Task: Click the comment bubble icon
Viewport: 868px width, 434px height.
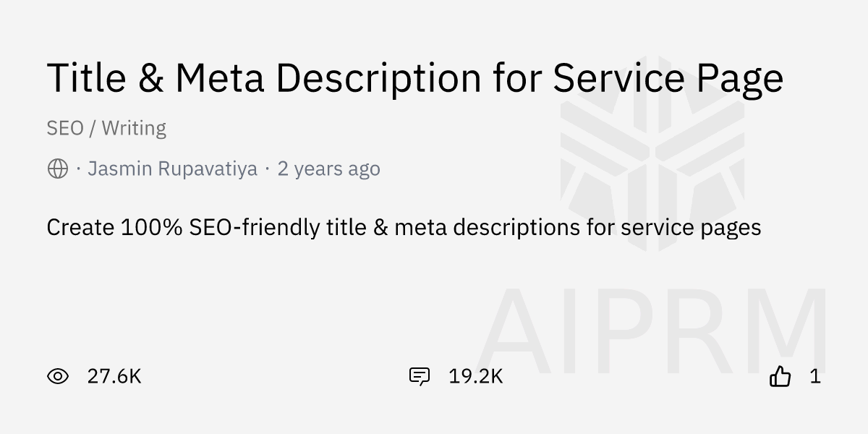Action: (x=420, y=376)
